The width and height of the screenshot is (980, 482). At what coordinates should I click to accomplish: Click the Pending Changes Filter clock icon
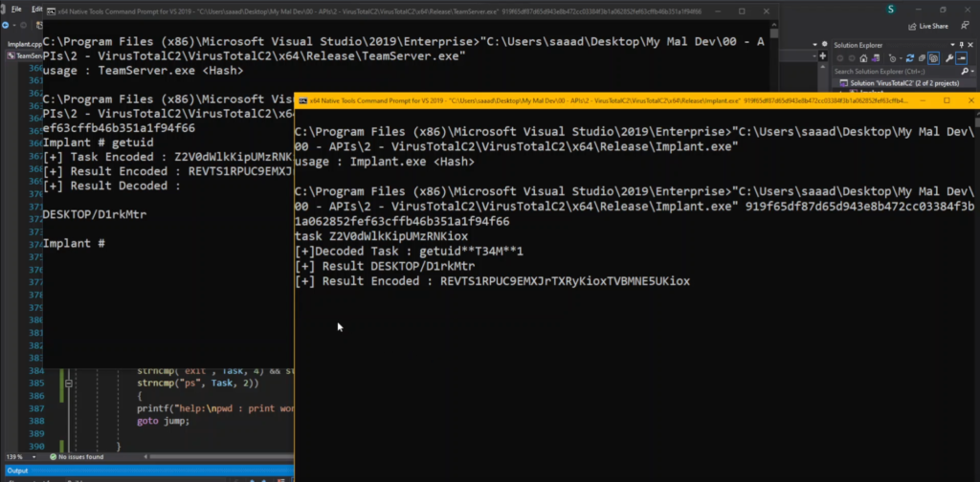click(x=893, y=58)
